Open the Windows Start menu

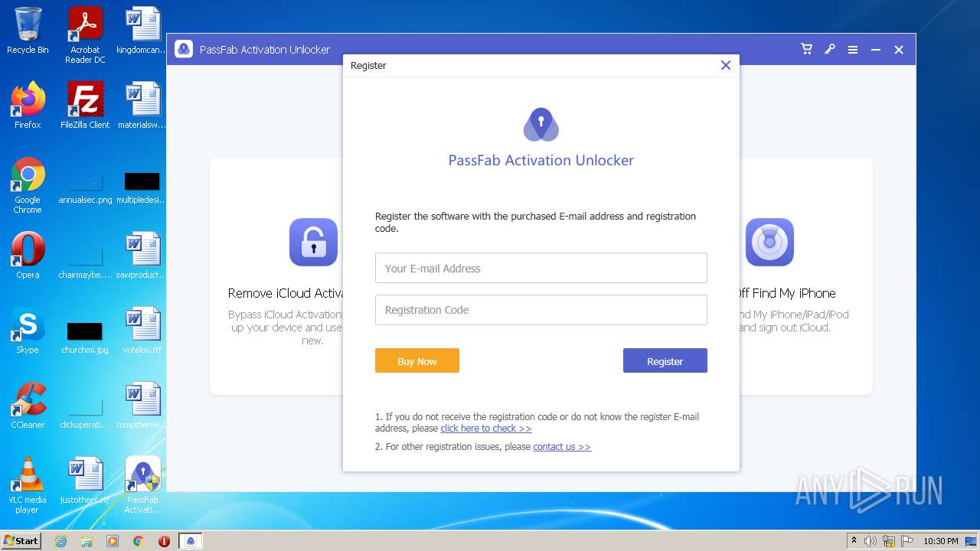(x=21, y=540)
